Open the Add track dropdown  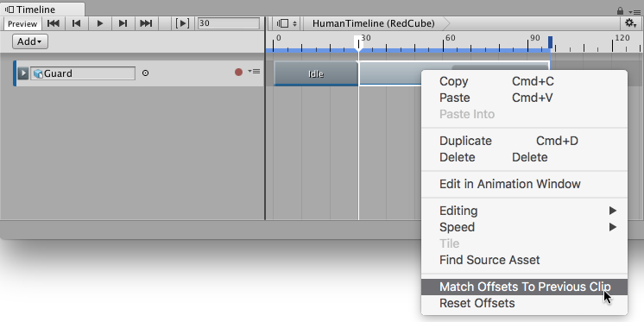pyautogui.click(x=30, y=41)
